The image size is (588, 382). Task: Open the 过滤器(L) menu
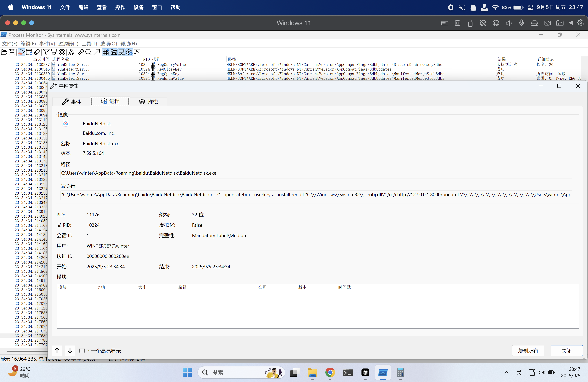(68, 44)
